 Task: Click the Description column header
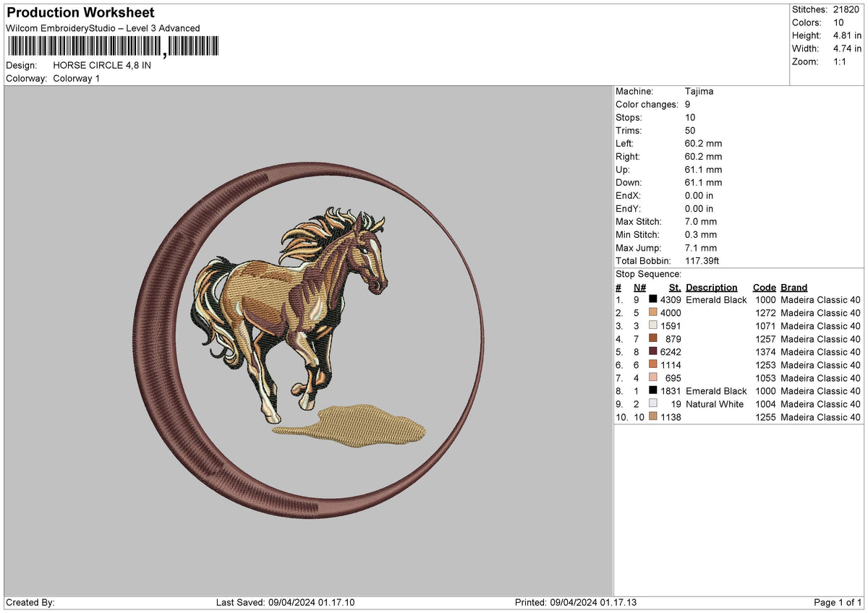click(x=712, y=287)
